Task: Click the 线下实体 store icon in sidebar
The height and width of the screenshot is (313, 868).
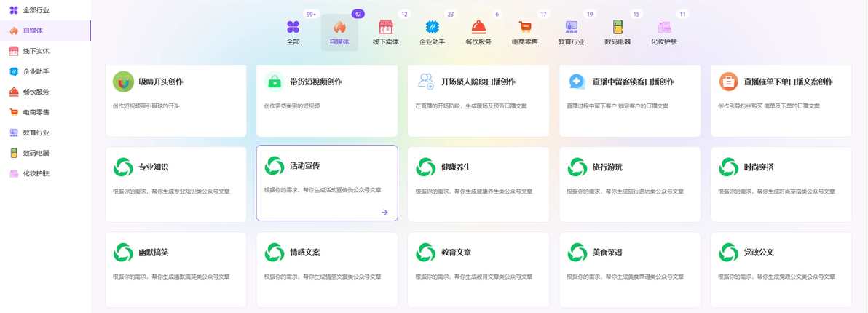Action: coord(14,51)
